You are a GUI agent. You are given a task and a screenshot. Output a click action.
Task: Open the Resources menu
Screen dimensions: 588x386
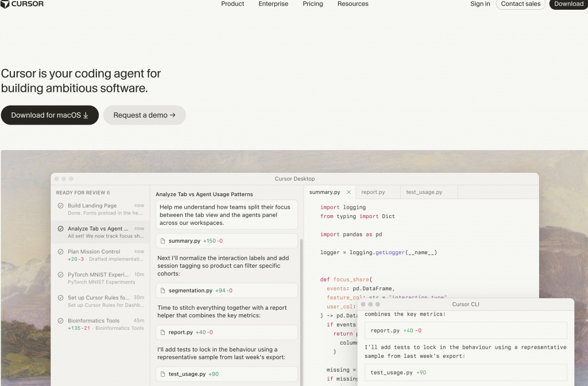point(353,4)
